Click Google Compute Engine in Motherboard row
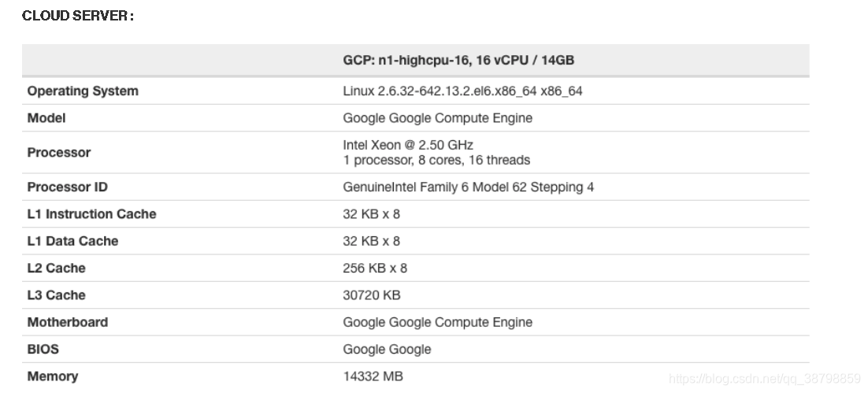This screenshot has width=868, height=393. 437,322
